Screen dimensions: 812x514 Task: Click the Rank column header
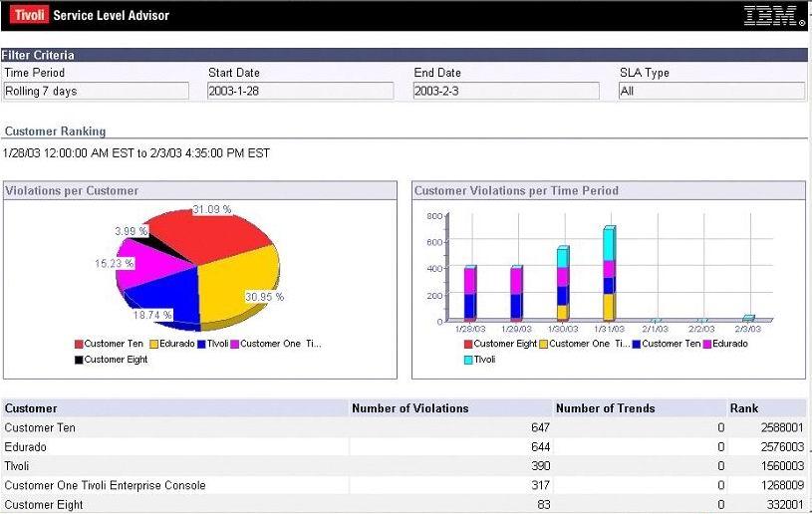tap(743, 408)
